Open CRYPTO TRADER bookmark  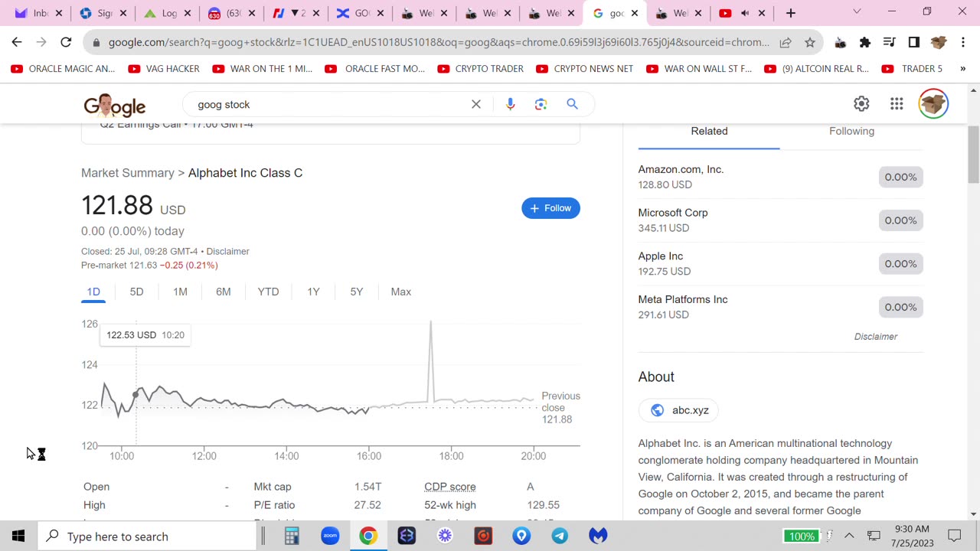click(x=480, y=68)
